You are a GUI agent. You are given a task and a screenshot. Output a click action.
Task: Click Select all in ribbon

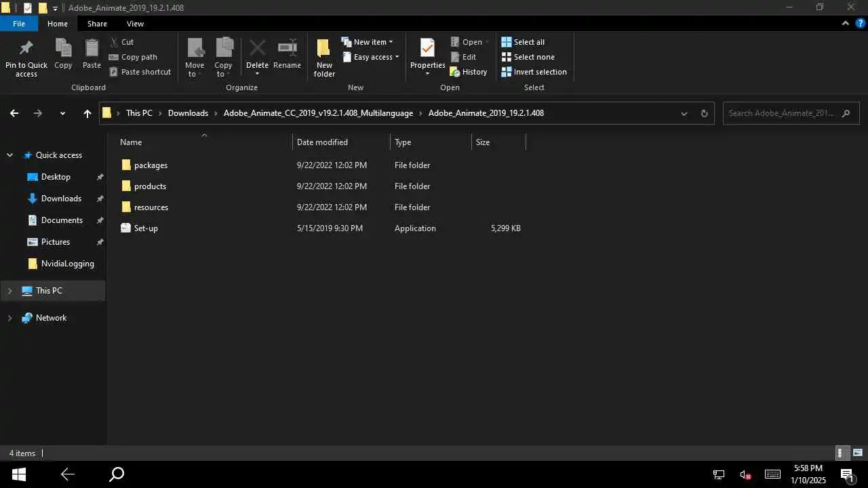pos(523,42)
